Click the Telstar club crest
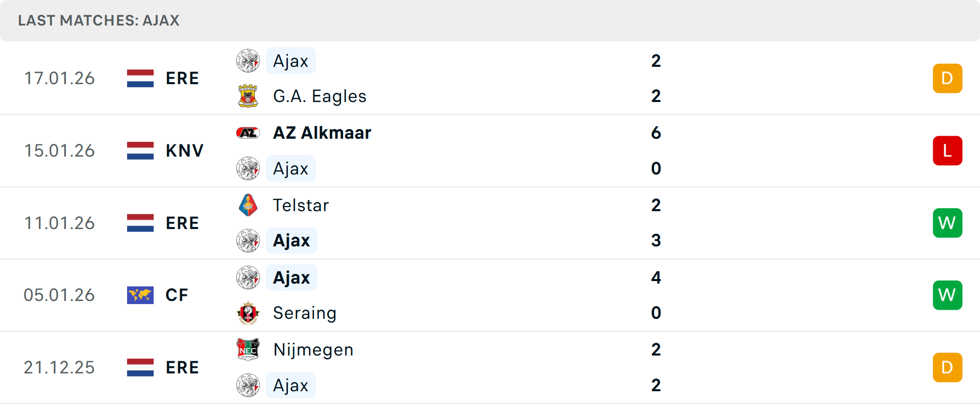980x404 pixels. 248,205
